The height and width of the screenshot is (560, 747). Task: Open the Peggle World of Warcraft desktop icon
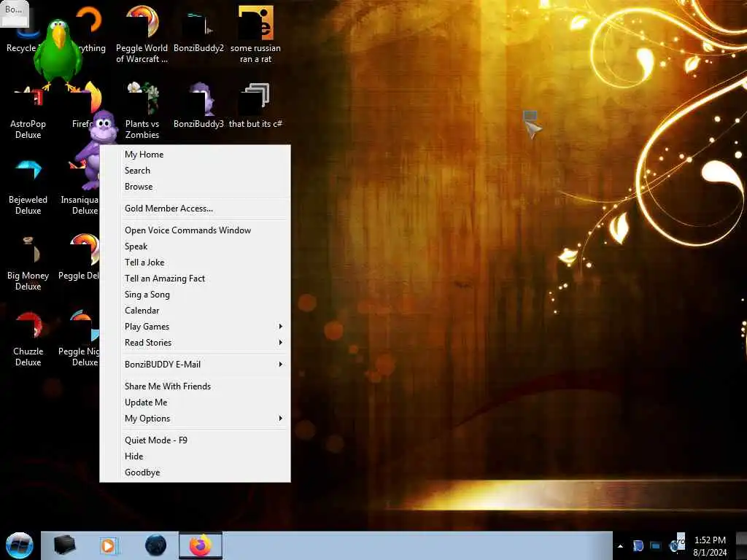coord(142,34)
